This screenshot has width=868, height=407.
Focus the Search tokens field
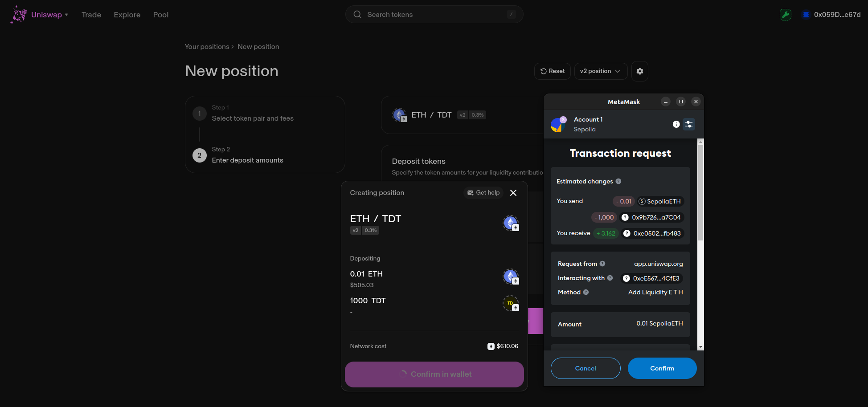(x=434, y=14)
